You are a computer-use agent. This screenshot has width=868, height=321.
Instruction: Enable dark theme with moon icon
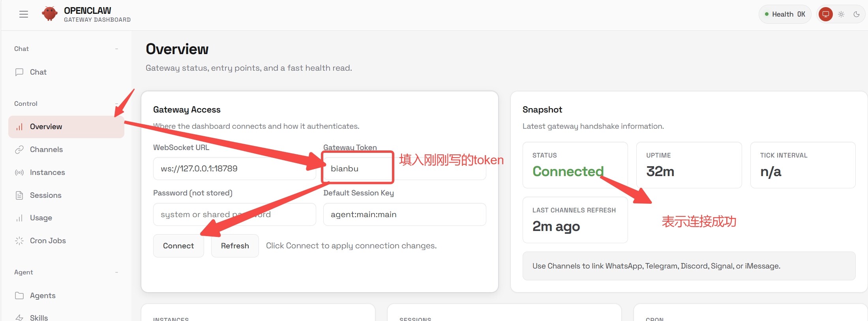[857, 14]
